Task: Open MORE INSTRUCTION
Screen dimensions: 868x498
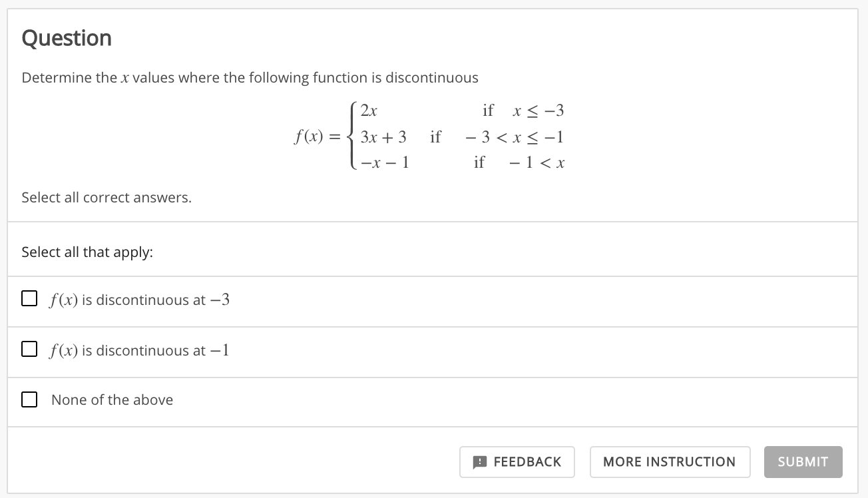Action: point(669,461)
